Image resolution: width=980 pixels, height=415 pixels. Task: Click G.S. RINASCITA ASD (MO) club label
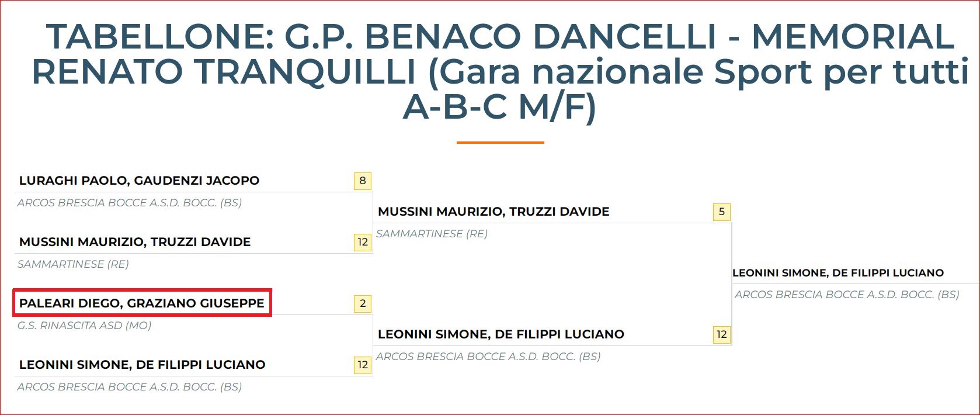pyautogui.click(x=84, y=326)
